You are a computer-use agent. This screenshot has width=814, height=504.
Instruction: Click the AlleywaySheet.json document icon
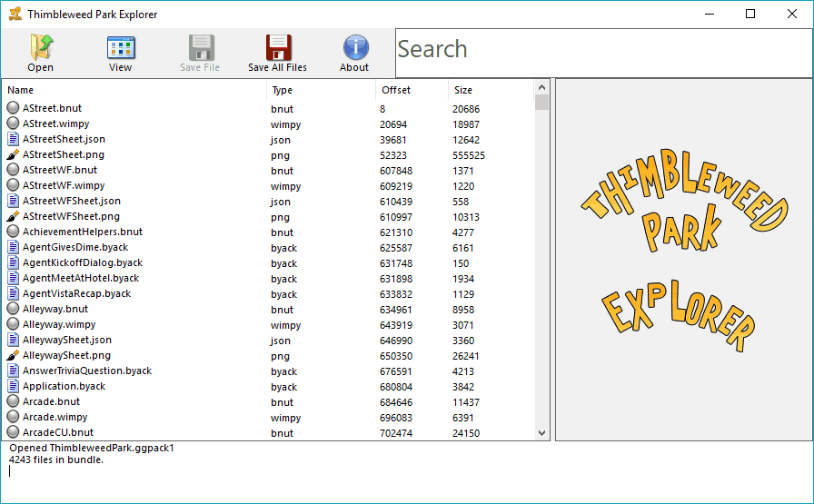[x=13, y=340]
